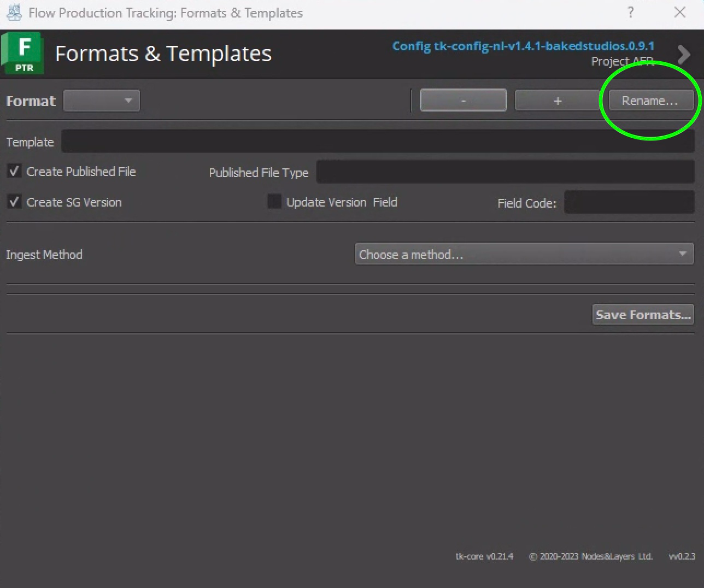Open the Config tk-config-nl bakedstudios link
704x588 pixels.
(523, 46)
